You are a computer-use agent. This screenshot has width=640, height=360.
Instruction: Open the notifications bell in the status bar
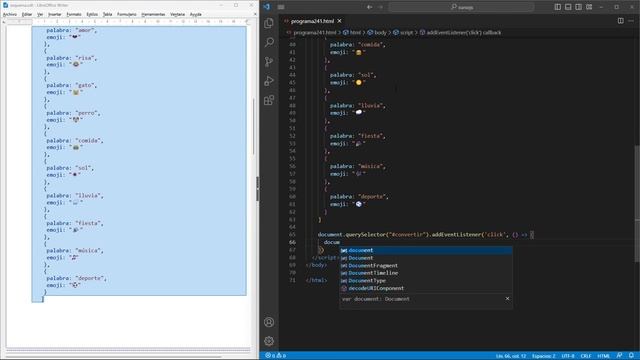tap(631, 356)
